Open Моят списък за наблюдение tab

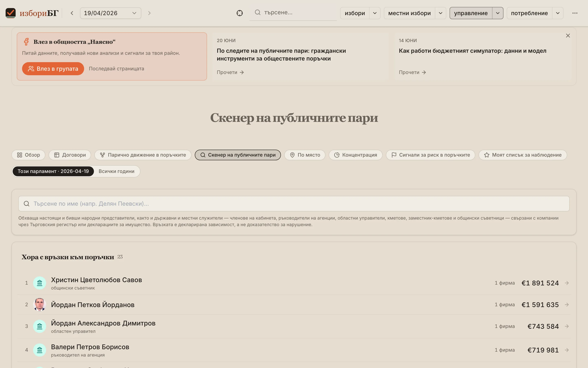523,155
